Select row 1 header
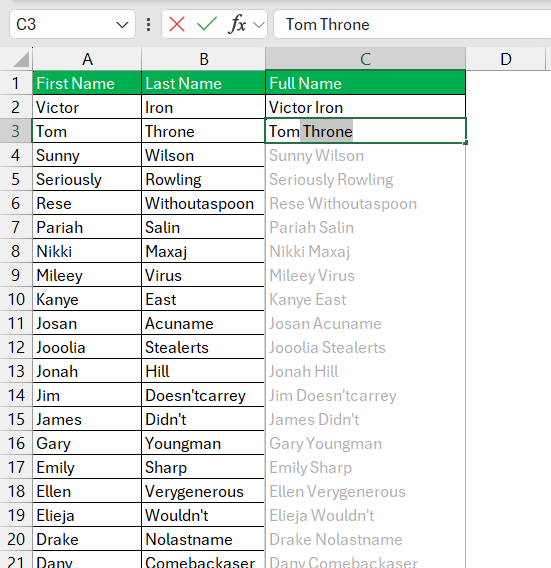The image size is (551, 568). click(x=16, y=83)
